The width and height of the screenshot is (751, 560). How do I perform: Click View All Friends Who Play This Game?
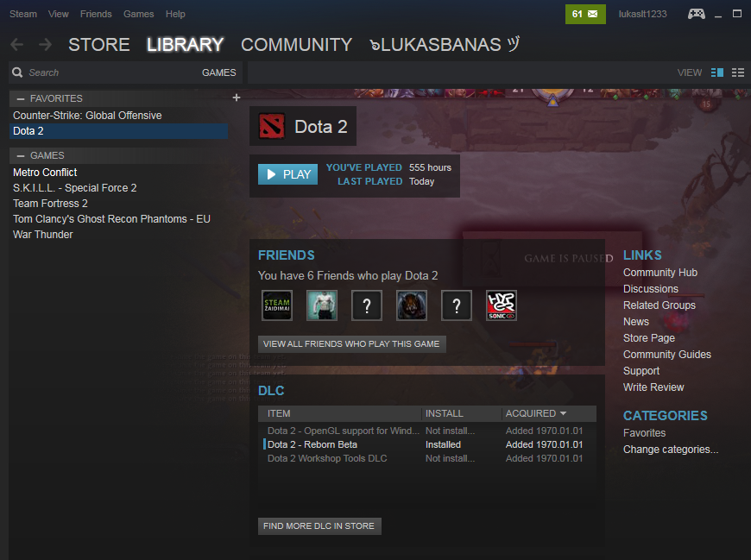[x=351, y=343]
